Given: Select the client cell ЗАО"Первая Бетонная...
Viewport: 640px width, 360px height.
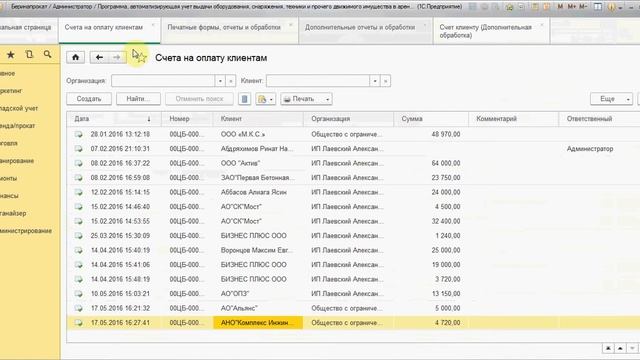Looking at the screenshot, I should (x=258, y=178).
